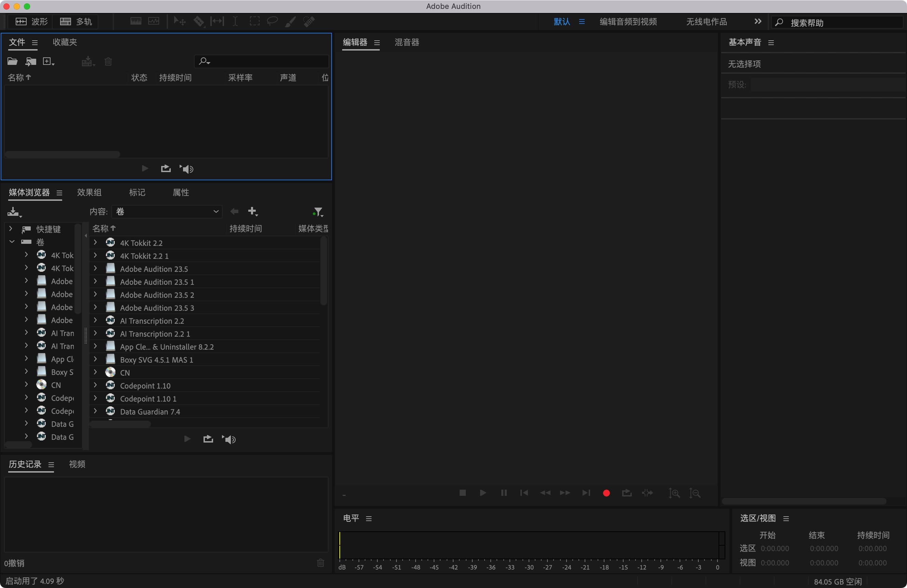Toggle auto-play speaker in media browser
Image resolution: width=907 pixels, height=588 pixels.
[229, 439]
